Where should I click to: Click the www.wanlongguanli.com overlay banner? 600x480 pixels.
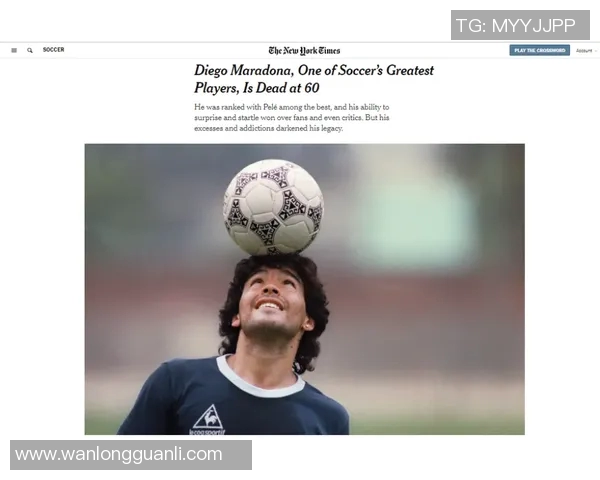tap(131, 455)
